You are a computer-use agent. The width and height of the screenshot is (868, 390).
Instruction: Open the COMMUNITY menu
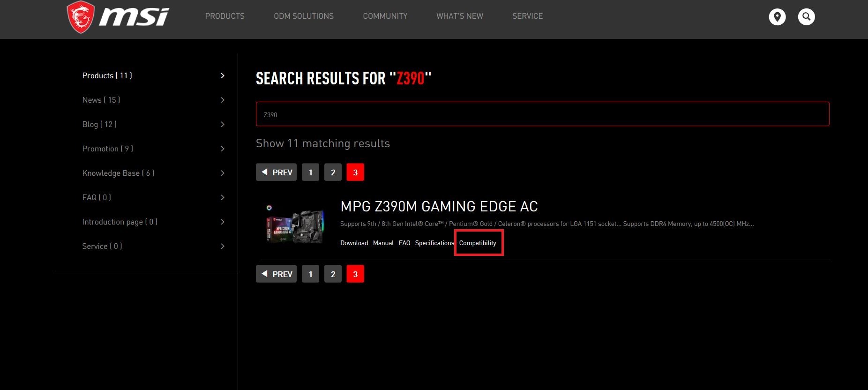385,16
